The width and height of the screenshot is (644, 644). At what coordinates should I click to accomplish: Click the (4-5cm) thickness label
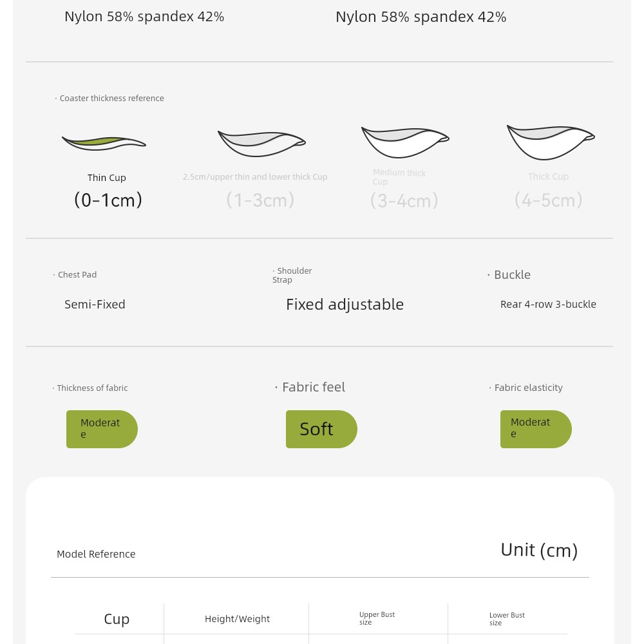point(548,200)
